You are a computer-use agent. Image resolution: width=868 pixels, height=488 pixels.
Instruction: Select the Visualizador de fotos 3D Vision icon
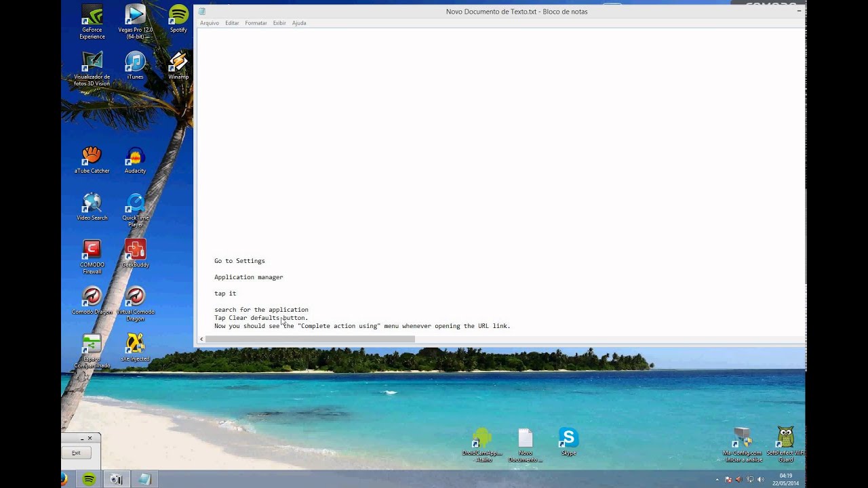(92, 69)
